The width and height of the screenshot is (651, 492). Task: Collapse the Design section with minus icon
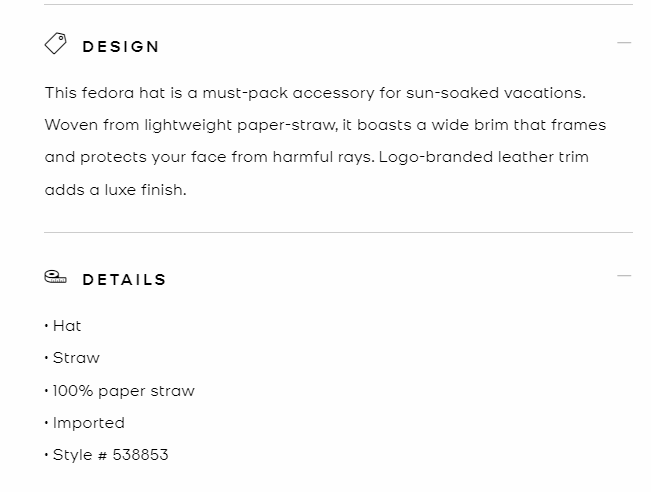(624, 43)
